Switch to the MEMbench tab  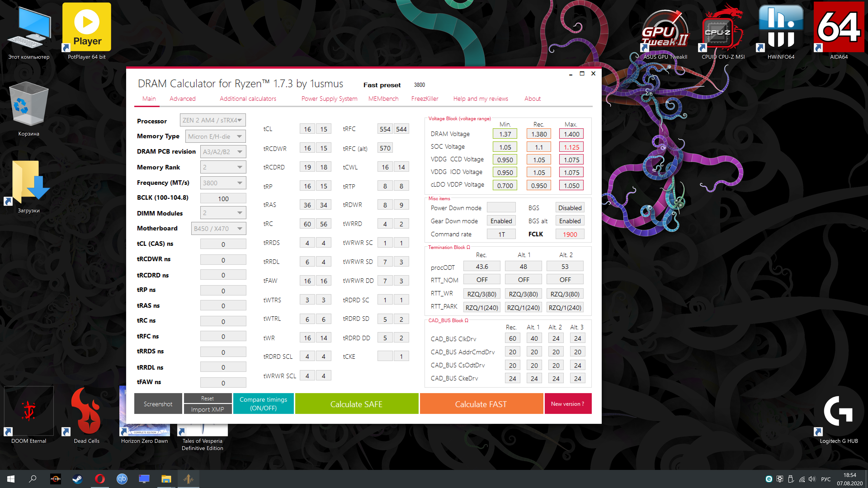pyautogui.click(x=383, y=99)
